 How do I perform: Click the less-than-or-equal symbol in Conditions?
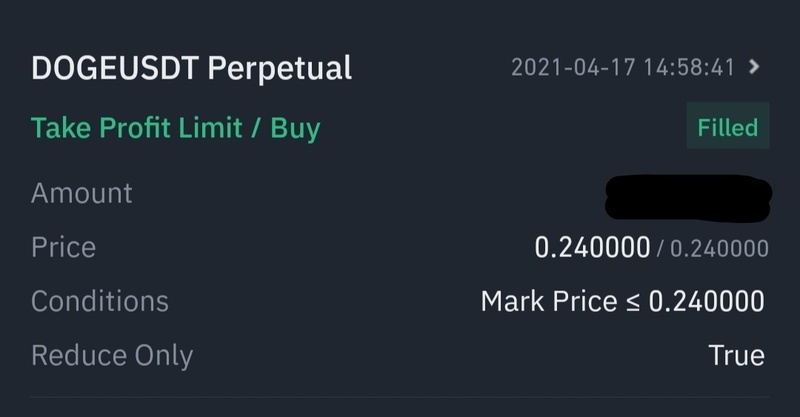pyautogui.click(x=631, y=302)
